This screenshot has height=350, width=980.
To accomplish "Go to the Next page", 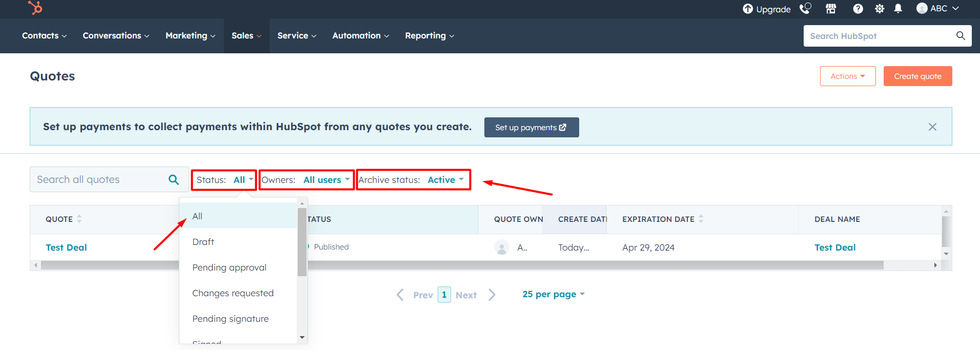I will tap(476, 295).
